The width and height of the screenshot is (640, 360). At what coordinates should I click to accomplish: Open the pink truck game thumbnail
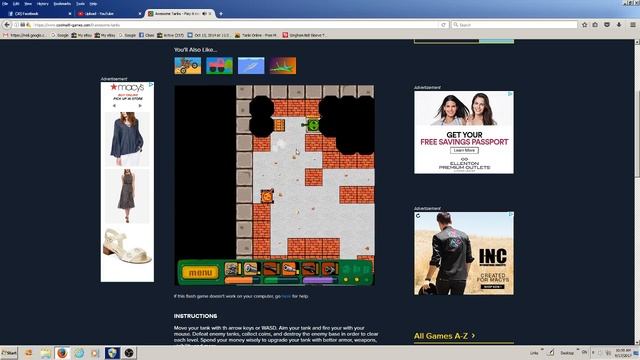point(220,66)
